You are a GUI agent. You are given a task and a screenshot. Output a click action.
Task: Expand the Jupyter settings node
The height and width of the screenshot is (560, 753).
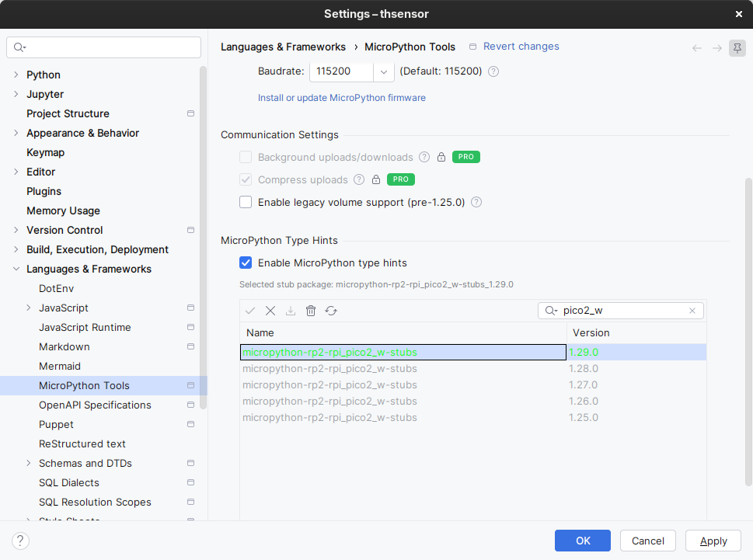point(16,94)
